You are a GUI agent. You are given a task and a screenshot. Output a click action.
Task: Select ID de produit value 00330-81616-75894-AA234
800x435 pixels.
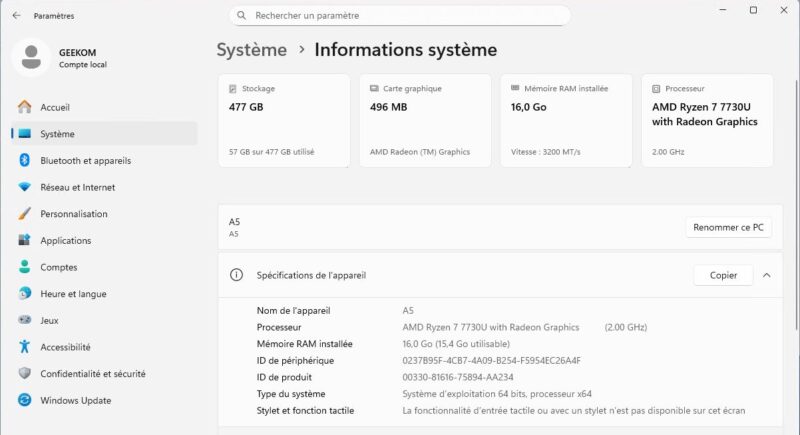pyautogui.click(x=458, y=377)
